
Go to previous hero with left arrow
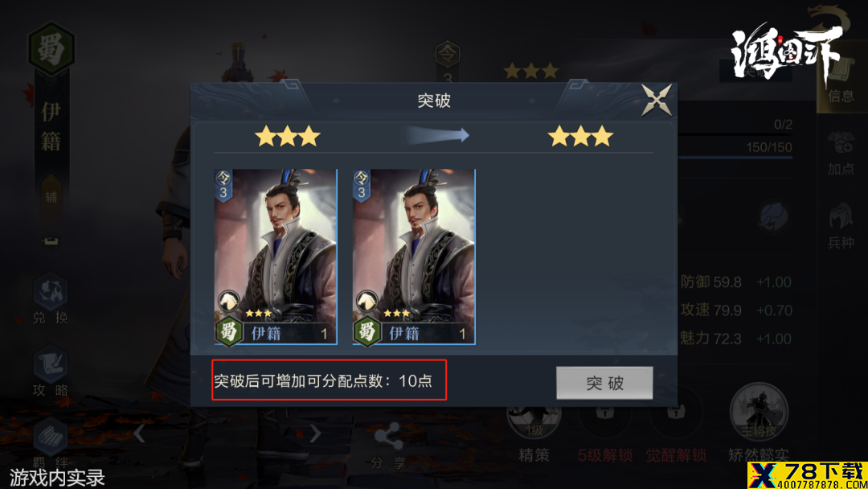pos(139,434)
